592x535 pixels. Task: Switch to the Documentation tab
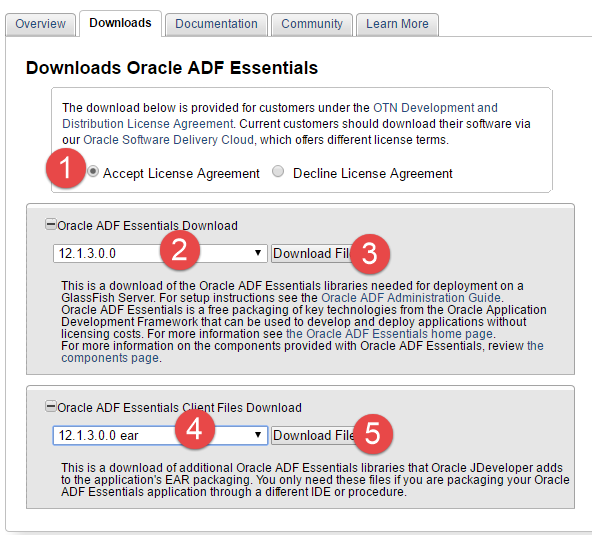pyautogui.click(x=216, y=24)
